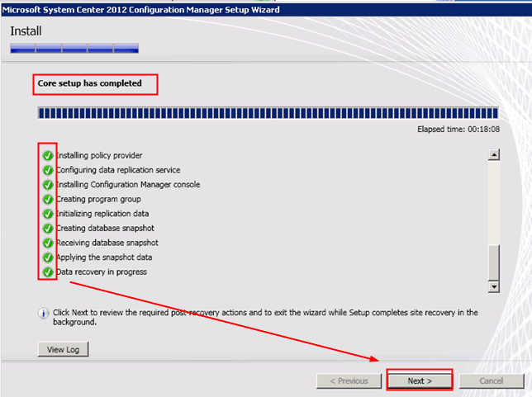532x397 pixels.
Task: Click the 'Click Next to review' information message
Action: point(265,317)
